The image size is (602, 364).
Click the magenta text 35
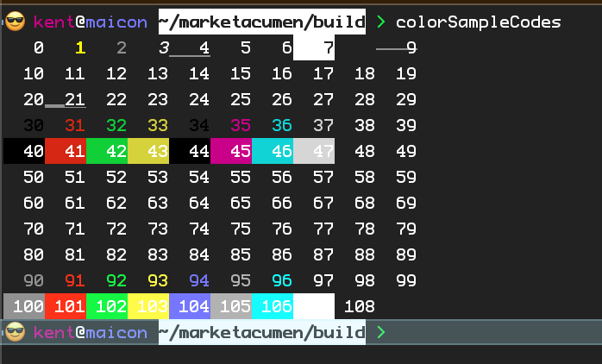pyautogui.click(x=241, y=126)
